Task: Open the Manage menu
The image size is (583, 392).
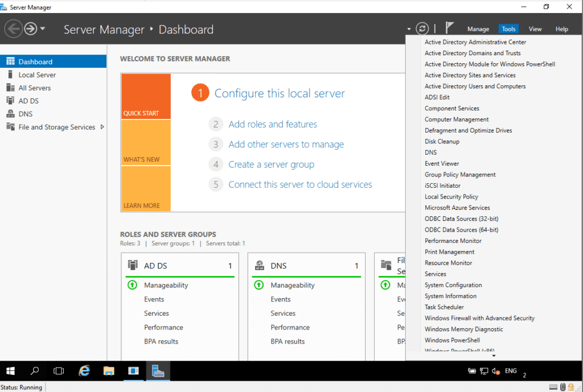Action: point(478,29)
